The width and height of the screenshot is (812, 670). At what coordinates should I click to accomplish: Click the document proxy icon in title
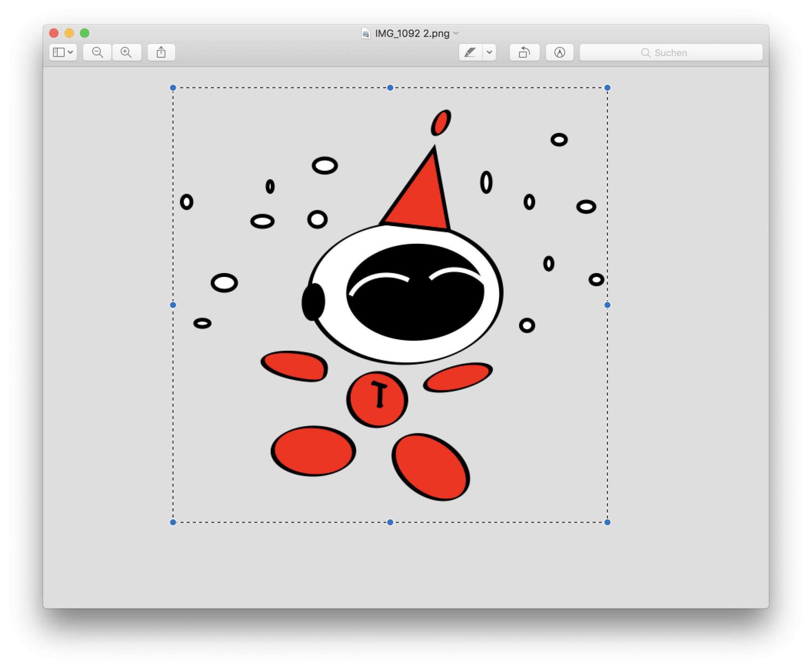(366, 33)
